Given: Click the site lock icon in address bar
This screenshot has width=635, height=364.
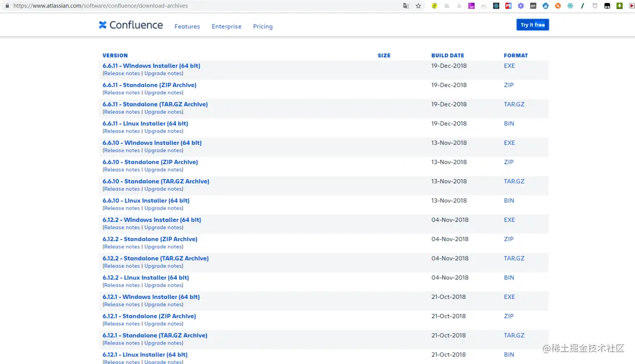Looking at the screenshot, I should 7,6.
